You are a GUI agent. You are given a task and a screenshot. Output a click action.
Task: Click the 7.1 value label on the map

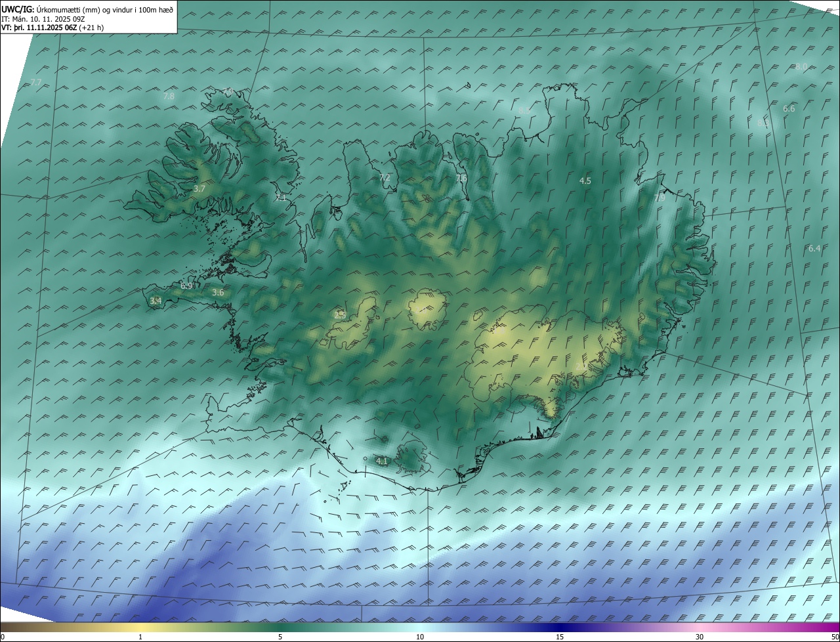pyautogui.click(x=281, y=197)
